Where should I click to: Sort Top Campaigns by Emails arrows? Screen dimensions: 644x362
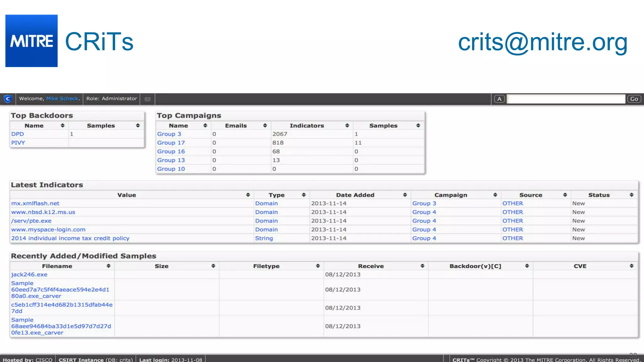tap(265, 125)
